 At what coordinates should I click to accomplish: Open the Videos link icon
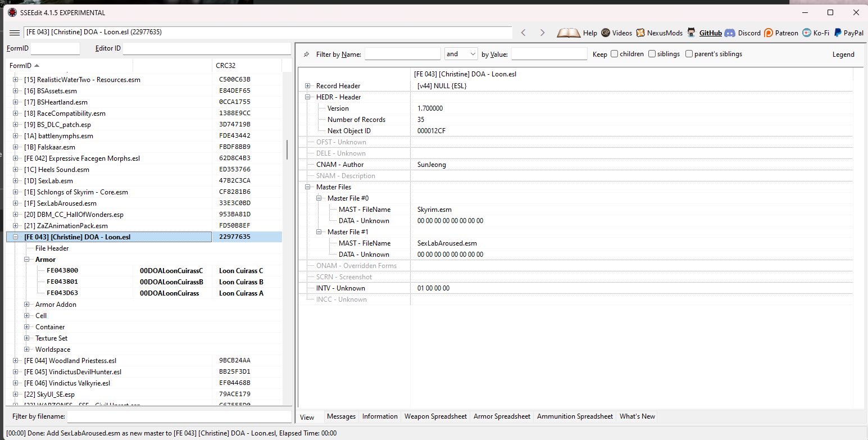[606, 33]
